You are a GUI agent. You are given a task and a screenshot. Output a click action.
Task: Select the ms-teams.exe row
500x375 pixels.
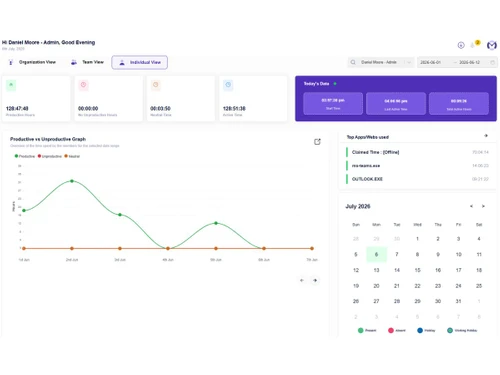coord(417,166)
